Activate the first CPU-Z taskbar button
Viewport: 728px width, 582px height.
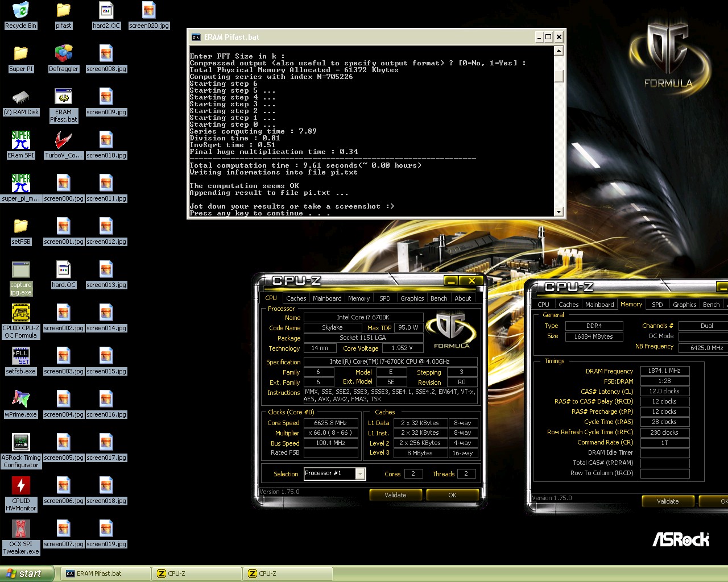click(x=197, y=573)
